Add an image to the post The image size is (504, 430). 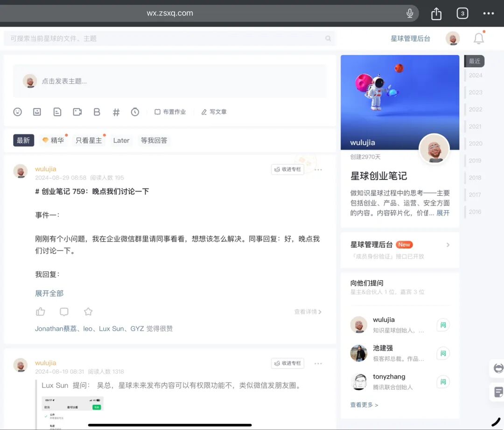tap(37, 112)
